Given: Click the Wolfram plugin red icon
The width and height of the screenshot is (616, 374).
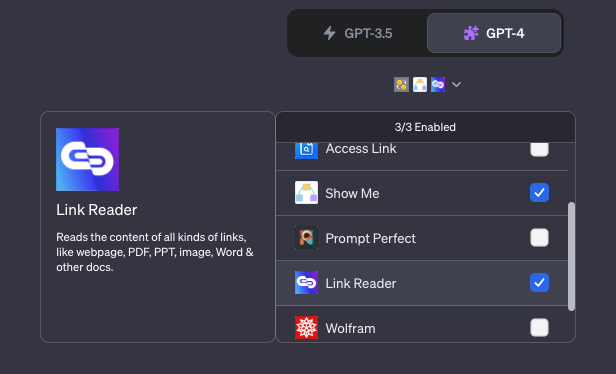Looking at the screenshot, I should tap(306, 327).
